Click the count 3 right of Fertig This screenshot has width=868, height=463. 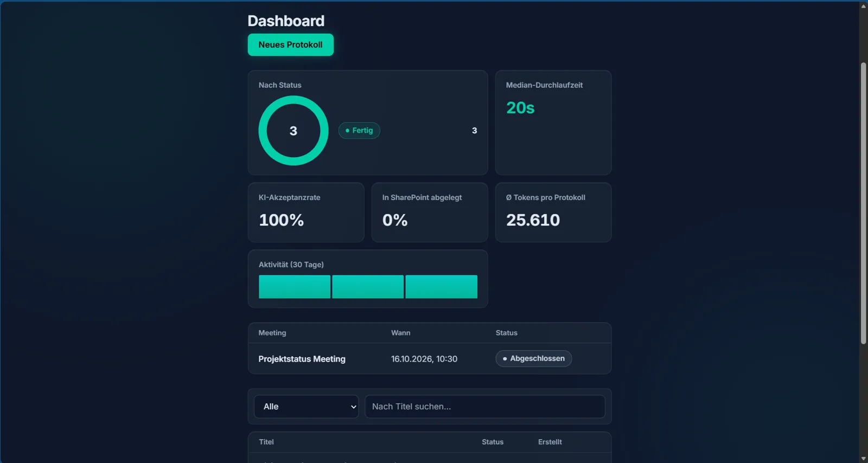coord(475,131)
